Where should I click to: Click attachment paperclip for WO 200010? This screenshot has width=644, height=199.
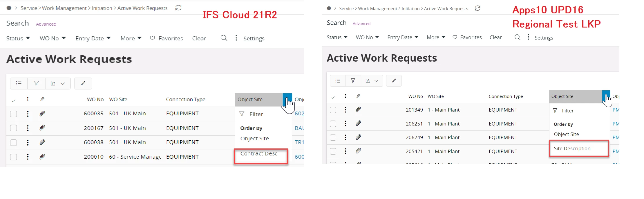[42, 157]
